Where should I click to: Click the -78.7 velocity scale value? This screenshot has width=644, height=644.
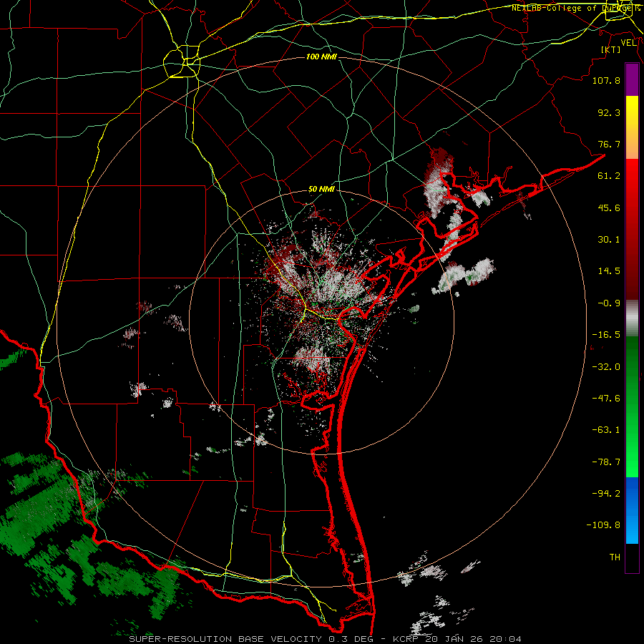[606, 462]
